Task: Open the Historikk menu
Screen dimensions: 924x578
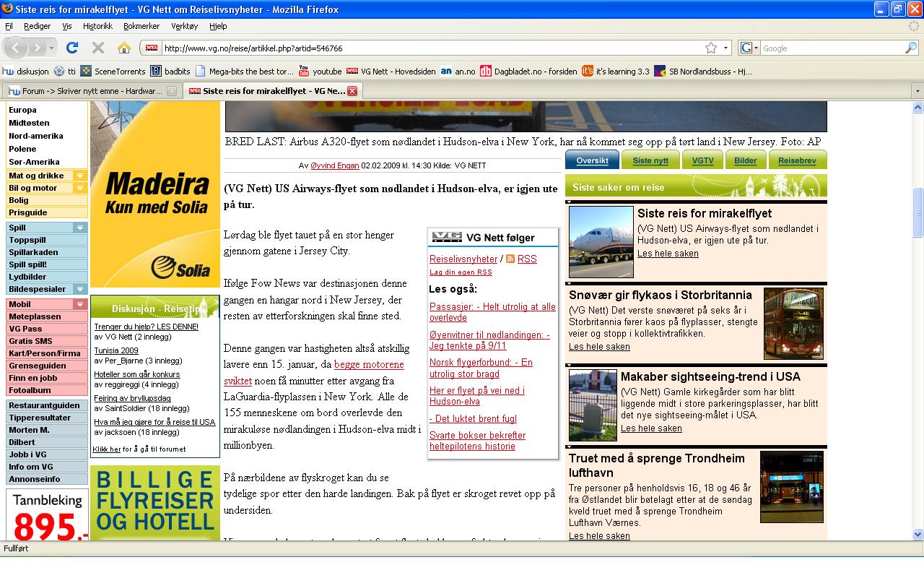Action: [98, 26]
